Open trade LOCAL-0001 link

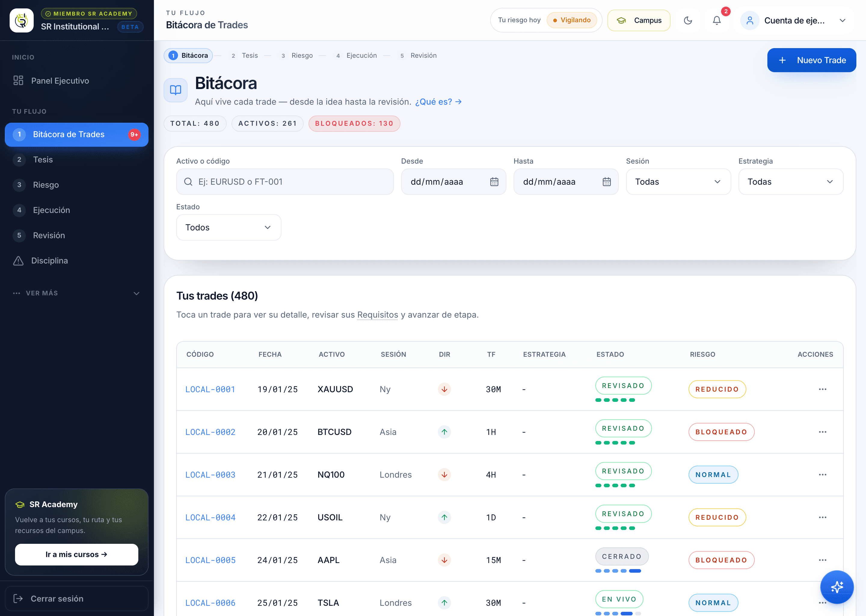click(210, 389)
